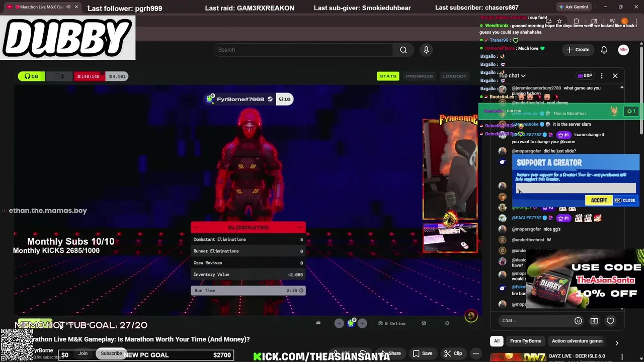
Task: Click player name FyrBorne#7668
Action: [x=240, y=99]
